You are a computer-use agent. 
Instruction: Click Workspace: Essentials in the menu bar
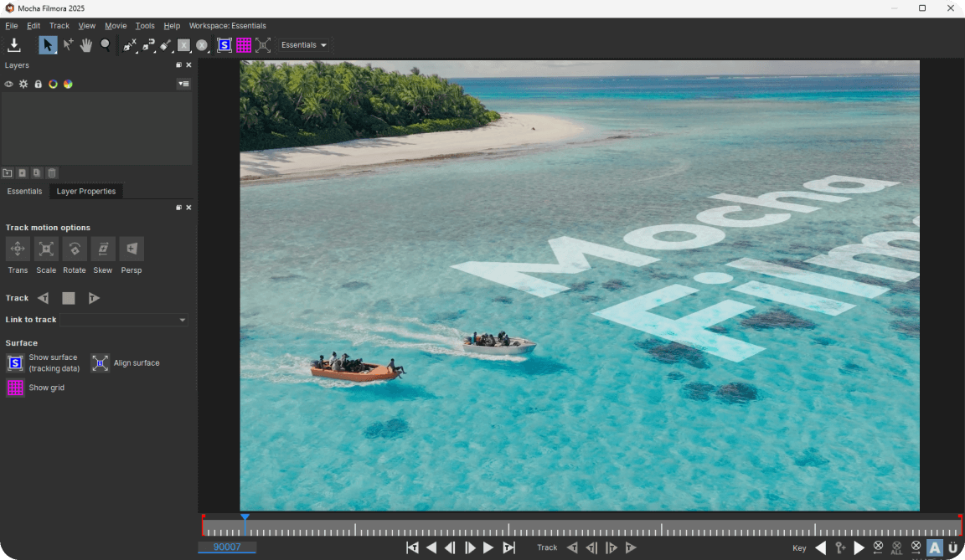pos(227,26)
